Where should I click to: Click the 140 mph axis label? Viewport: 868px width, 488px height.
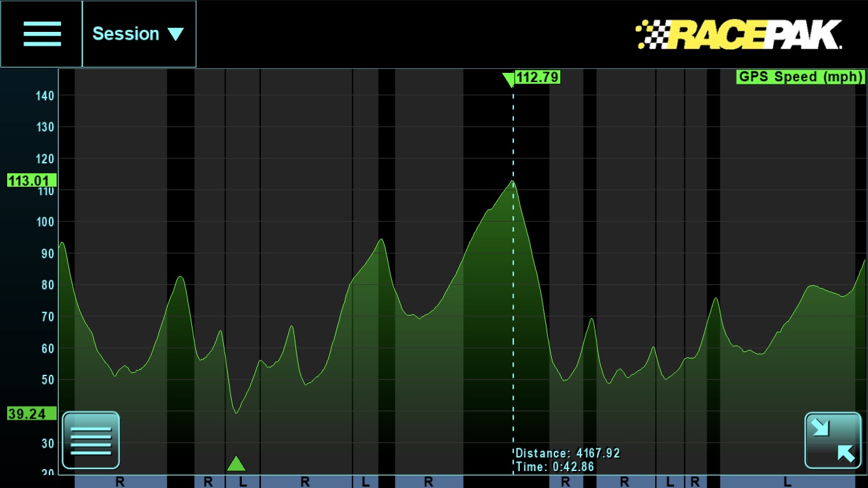tap(45, 96)
